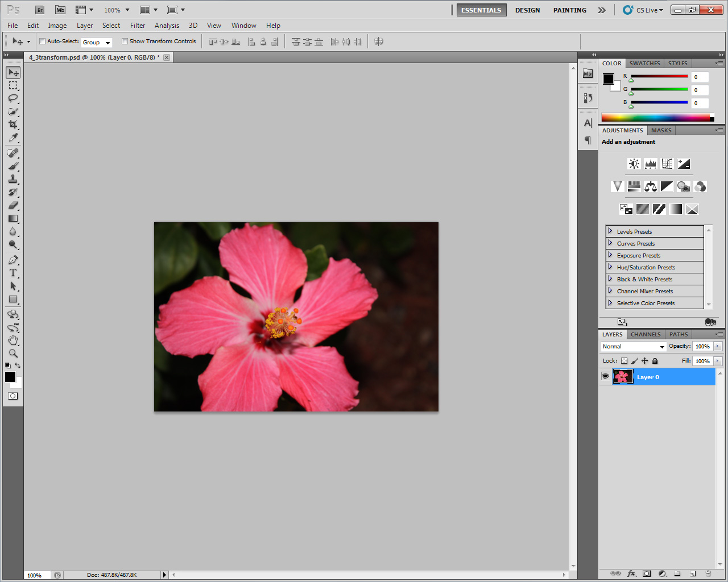Toggle lock all for layer
This screenshot has height=582, width=728.
[x=655, y=361]
